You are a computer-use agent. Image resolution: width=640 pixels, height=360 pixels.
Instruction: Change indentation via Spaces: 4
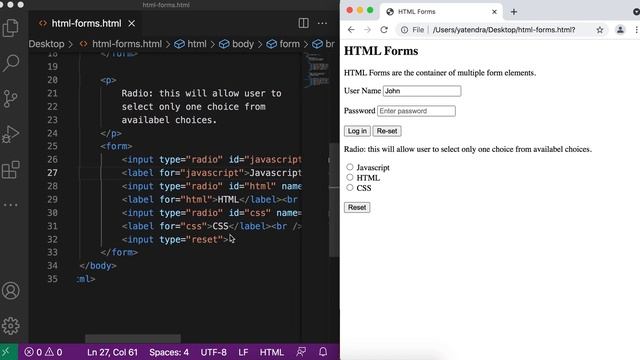(x=169, y=352)
